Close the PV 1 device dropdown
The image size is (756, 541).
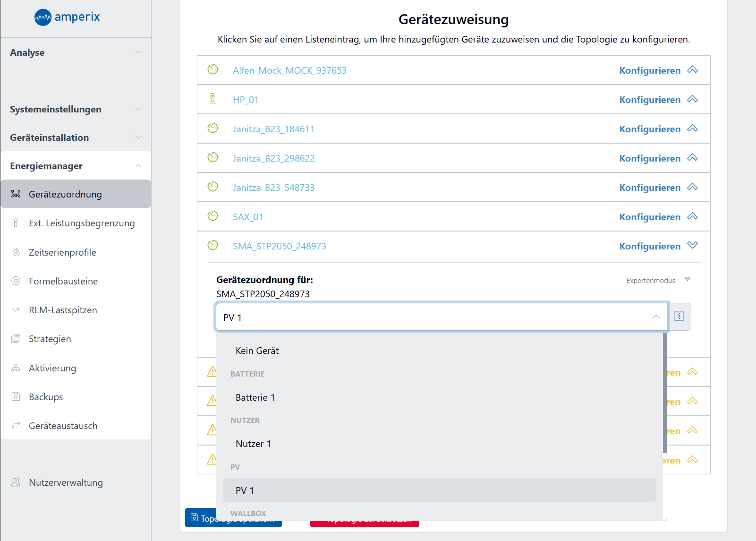(656, 317)
